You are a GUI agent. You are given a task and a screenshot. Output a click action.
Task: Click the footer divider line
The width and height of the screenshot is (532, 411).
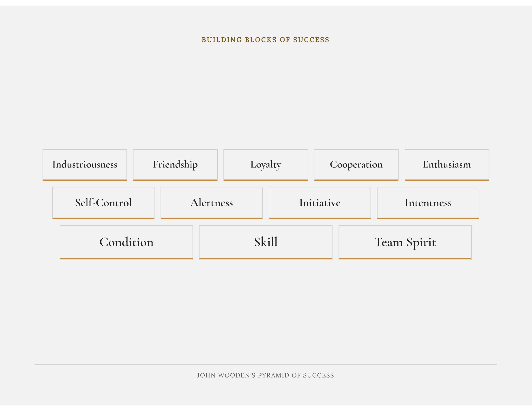coord(266,364)
